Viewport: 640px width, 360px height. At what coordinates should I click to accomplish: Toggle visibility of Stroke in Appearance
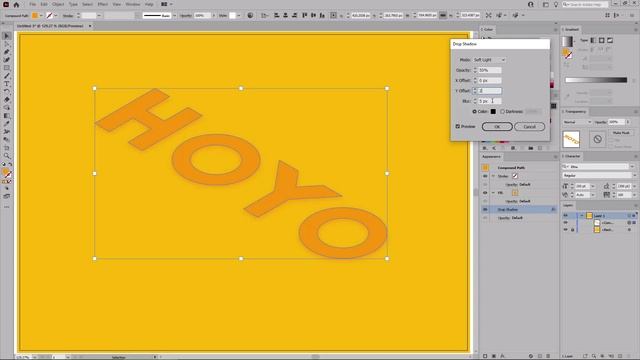coord(485,176)
